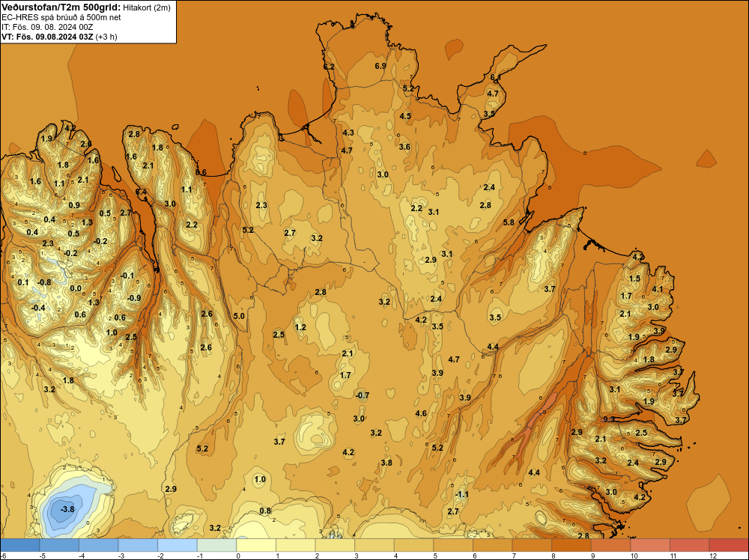The image size is (749, 560).
Task: Select the 6.1 temperature label
Action: (x=495, y=77)
